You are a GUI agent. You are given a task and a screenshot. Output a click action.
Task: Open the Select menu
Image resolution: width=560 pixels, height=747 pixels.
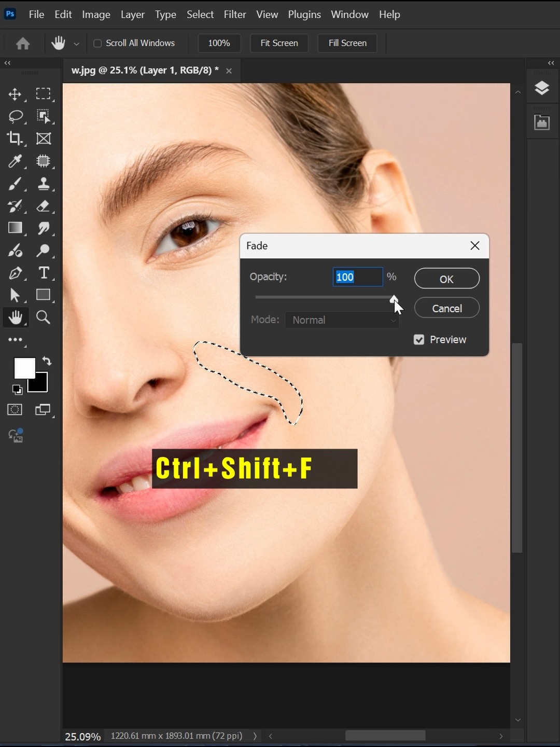tap(200, 15)
